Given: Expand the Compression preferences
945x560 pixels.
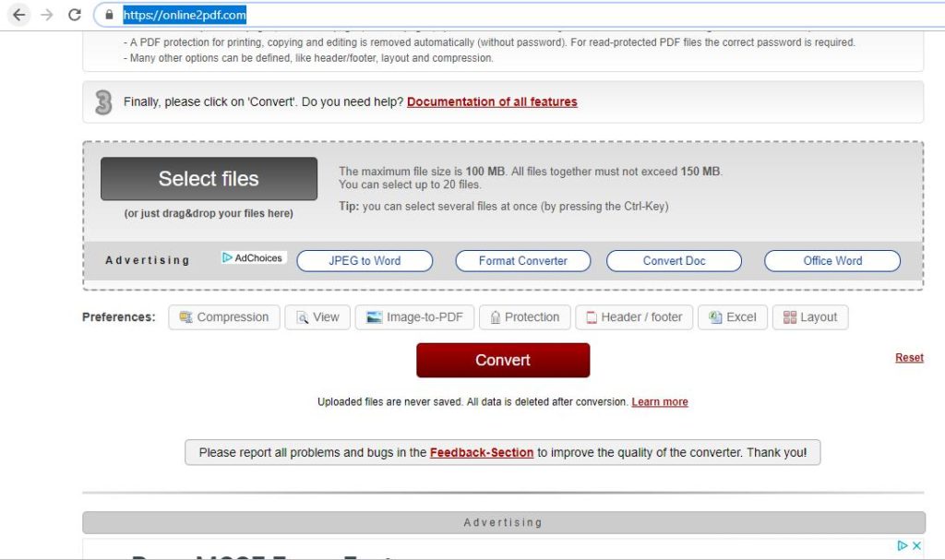Looking at the screenshot, I should (x=223, y=317).
